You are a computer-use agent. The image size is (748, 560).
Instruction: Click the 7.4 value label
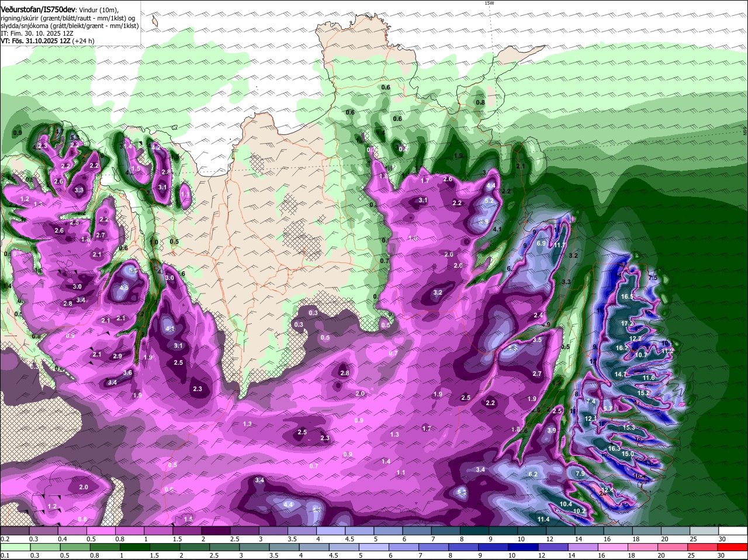click(x=591, y=402)
